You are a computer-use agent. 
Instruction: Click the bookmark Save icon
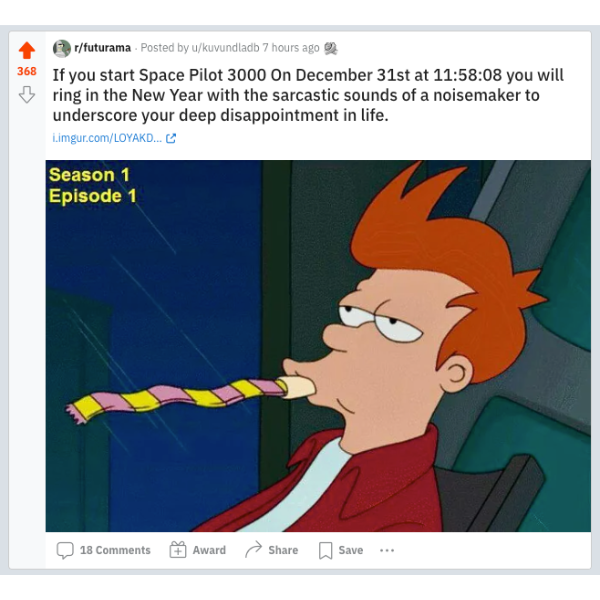pyautogui.click(x=325, y=550)
